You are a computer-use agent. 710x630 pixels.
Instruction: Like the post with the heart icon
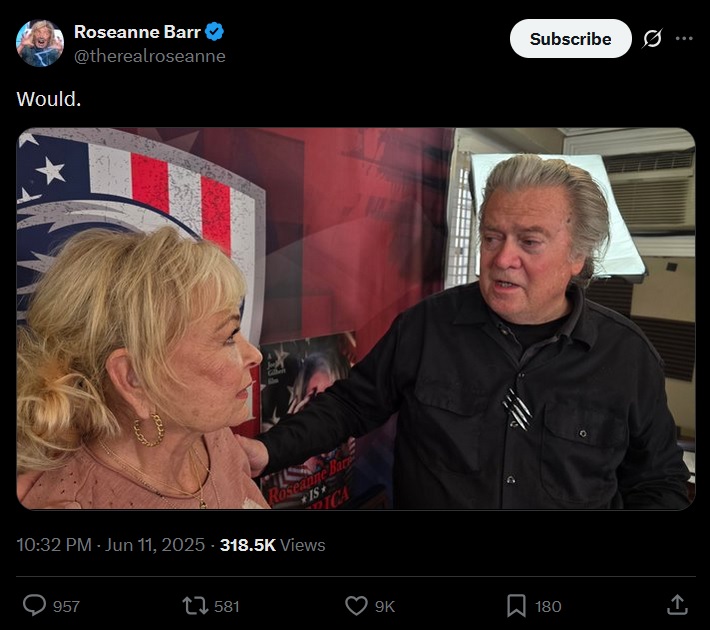(356, 606)
